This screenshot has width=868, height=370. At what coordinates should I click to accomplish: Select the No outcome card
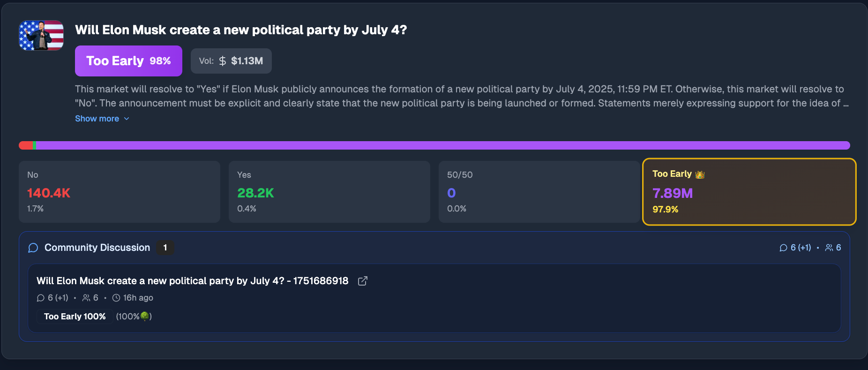coord(120,192)
